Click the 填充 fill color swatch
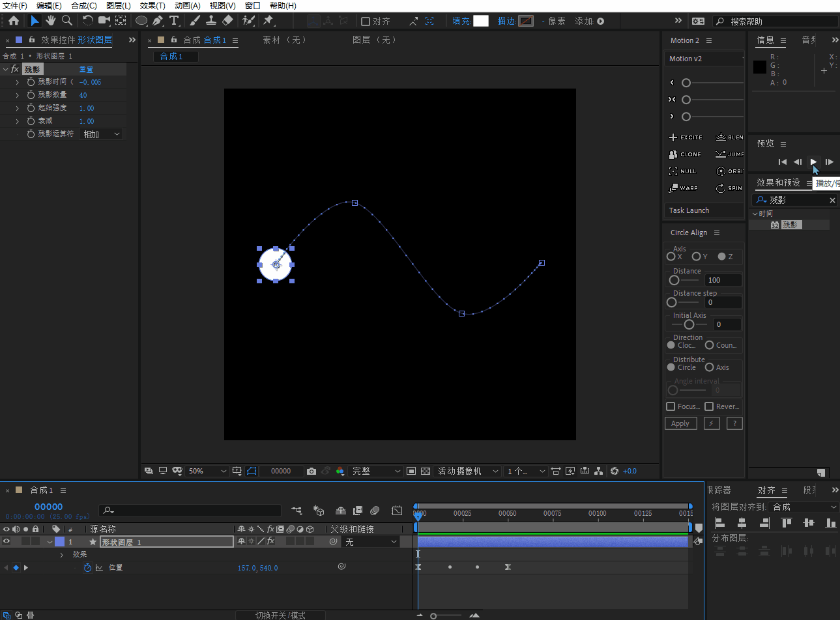This screenshot has width=840, height=620. (481, 21)
